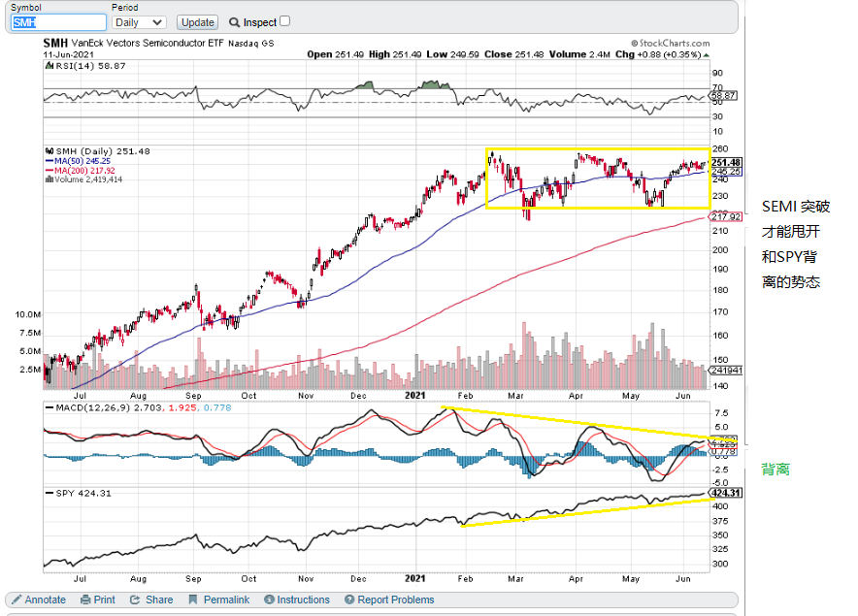Screen dimensions: 858x616
Task: Click the Inspect magnifying glass icon
Action: point(234,22)
